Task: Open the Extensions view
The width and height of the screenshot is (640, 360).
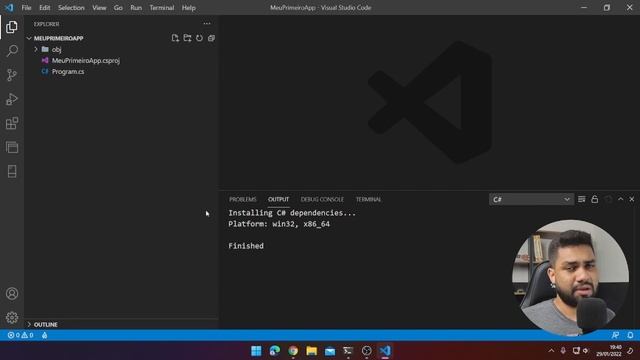Action: [12, 123]
